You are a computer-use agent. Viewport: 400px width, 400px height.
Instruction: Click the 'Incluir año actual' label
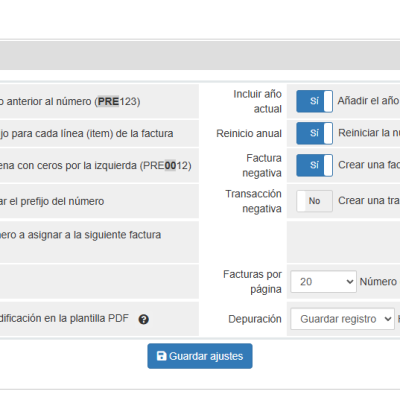pos(257,101)
